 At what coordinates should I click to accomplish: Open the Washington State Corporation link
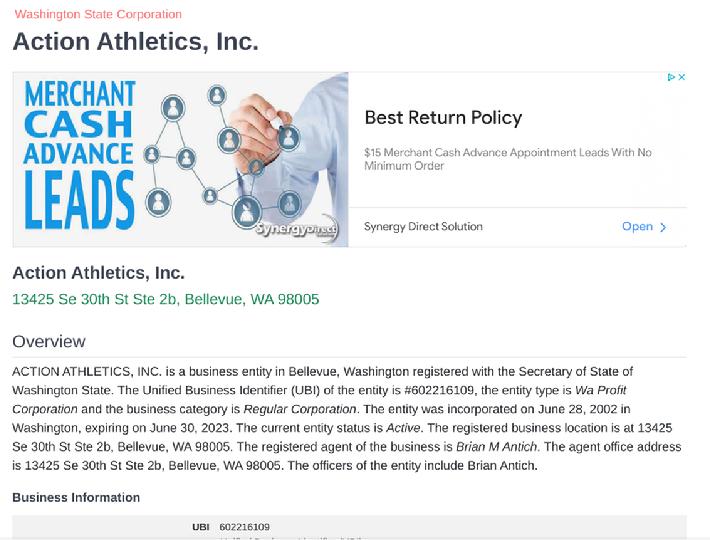click(x=98, y=14)
